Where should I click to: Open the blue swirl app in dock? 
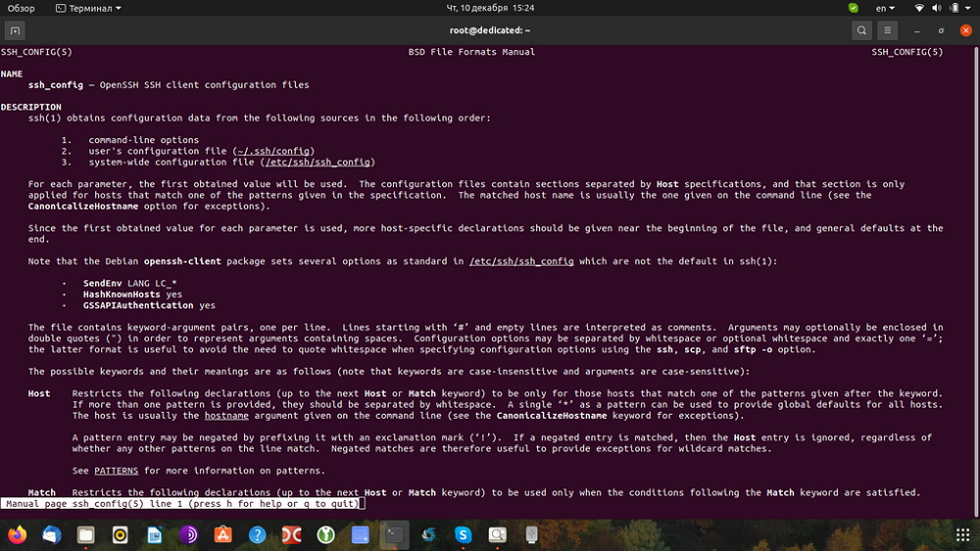click(429, 534)
